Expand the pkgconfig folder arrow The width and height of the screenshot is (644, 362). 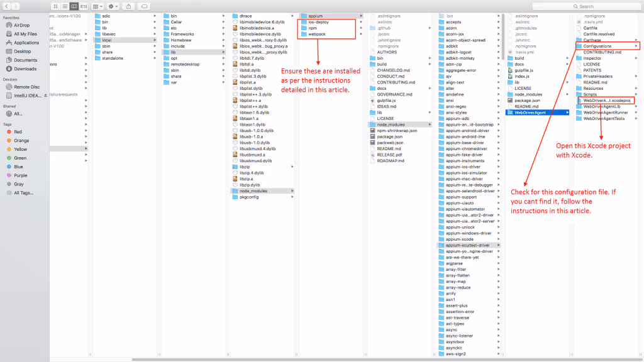tap(292, 197)
